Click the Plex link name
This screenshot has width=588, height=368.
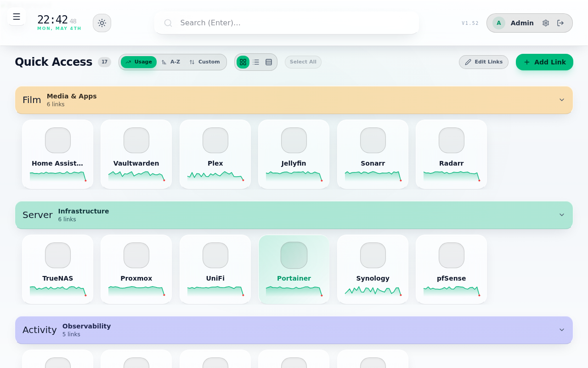[x=215, y=163]
